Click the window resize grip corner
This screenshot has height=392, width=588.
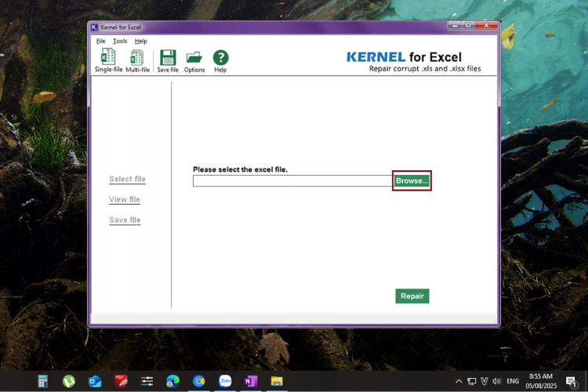tap(494, 321)
